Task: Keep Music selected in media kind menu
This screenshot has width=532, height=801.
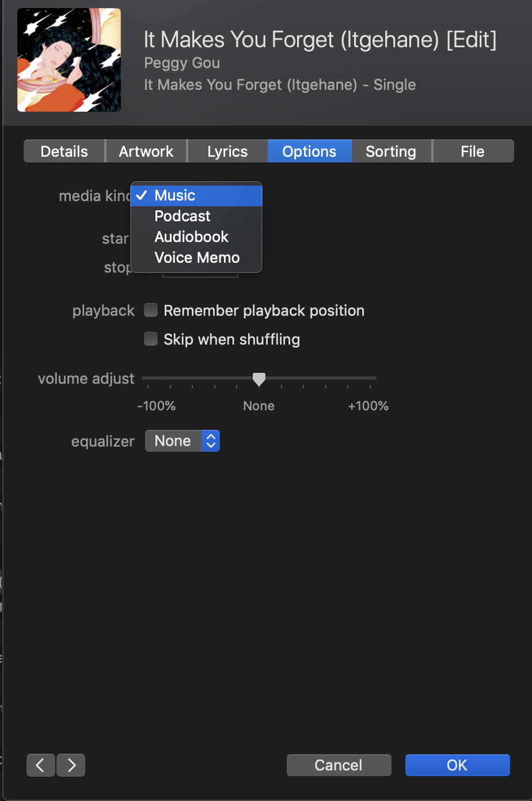Action: click(175, 195)
